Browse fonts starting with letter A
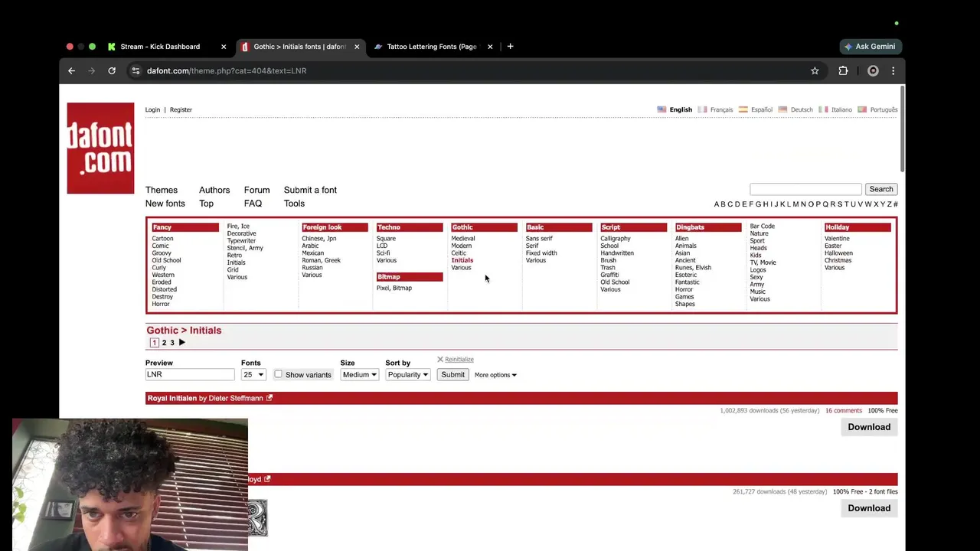 (x=717, y=204)
